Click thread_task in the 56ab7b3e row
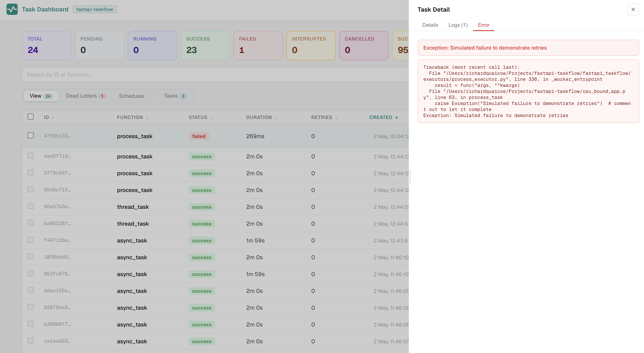The image size is (644, 353). coord(133,207)
